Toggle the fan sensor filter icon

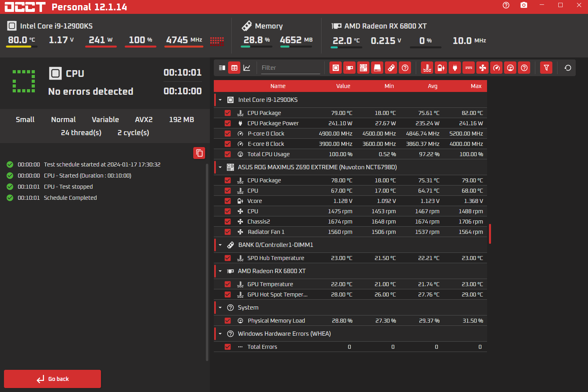[x=483, y=68]
